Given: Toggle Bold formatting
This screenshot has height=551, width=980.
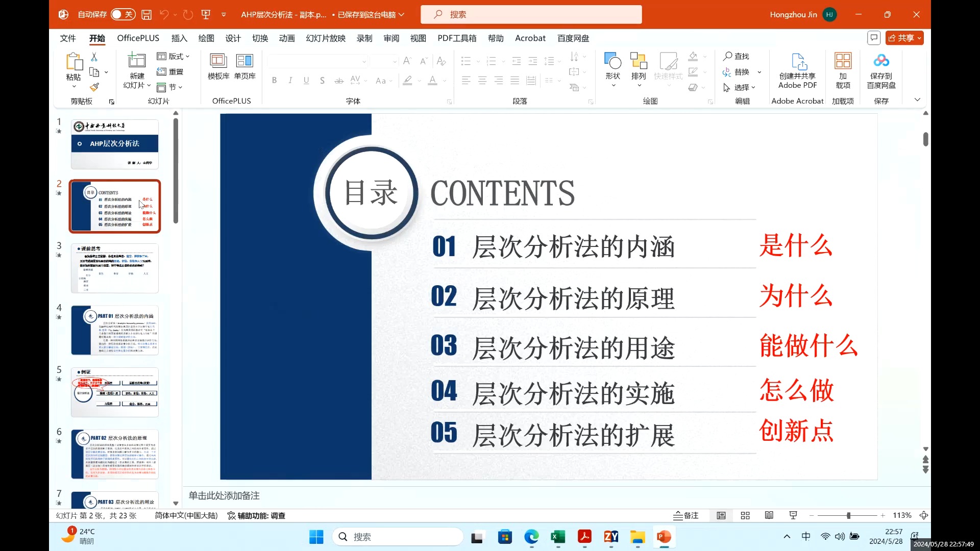Looking at the screenshot, I should (x=275, y=81).
